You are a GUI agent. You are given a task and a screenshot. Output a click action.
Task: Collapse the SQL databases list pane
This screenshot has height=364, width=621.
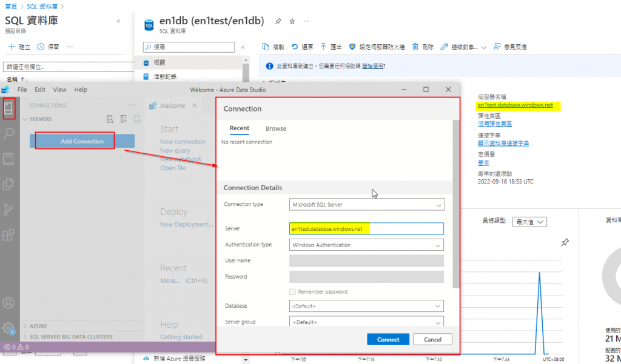[118, 21]
